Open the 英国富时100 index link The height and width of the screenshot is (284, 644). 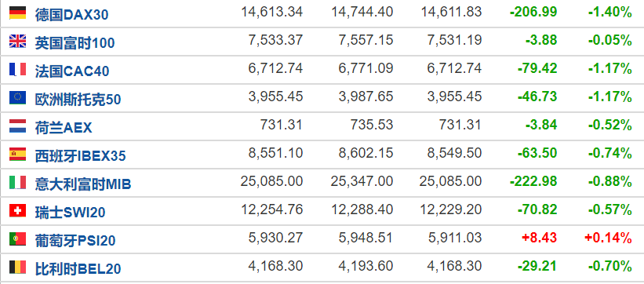point(75,42)
